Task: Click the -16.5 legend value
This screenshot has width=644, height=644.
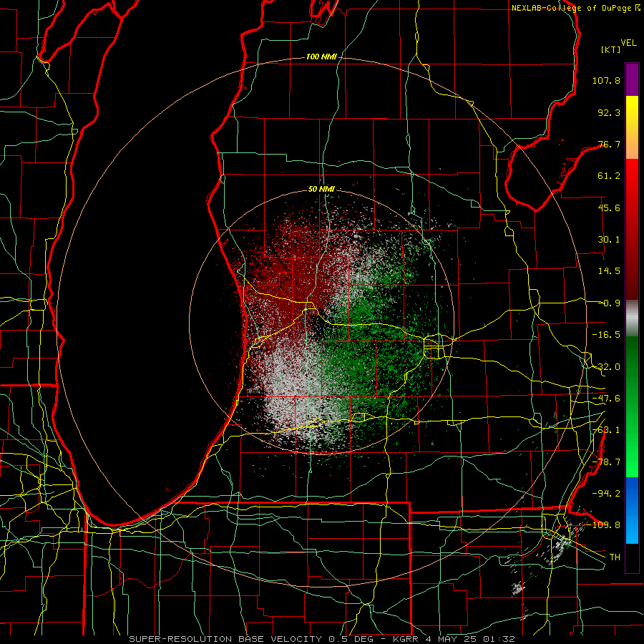Action: click(606, 335)
